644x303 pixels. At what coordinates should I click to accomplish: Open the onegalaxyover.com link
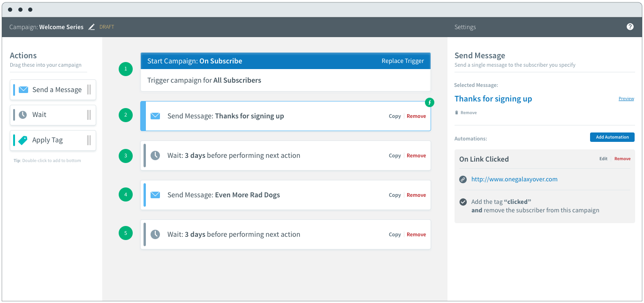(515, 179)
